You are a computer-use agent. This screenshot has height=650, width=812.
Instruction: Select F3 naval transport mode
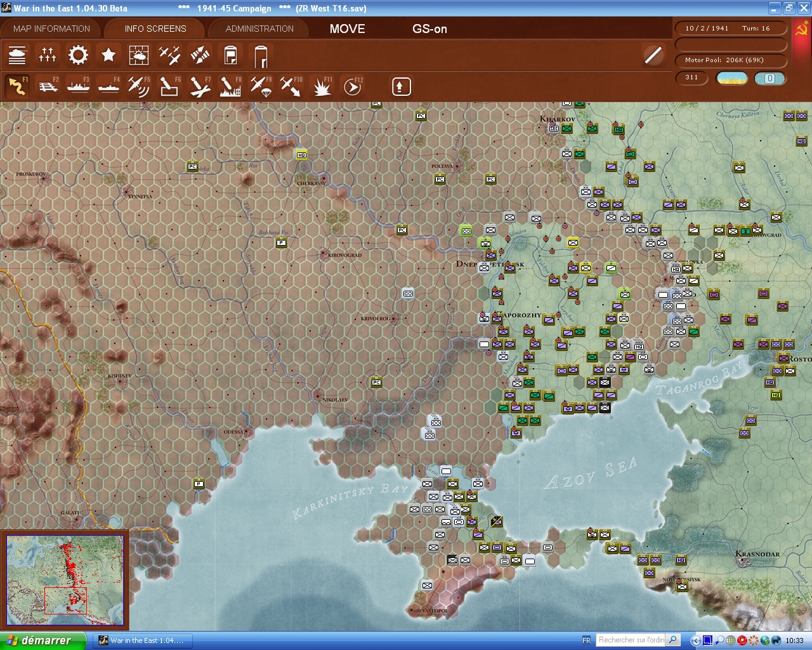[x=78, y=86]
